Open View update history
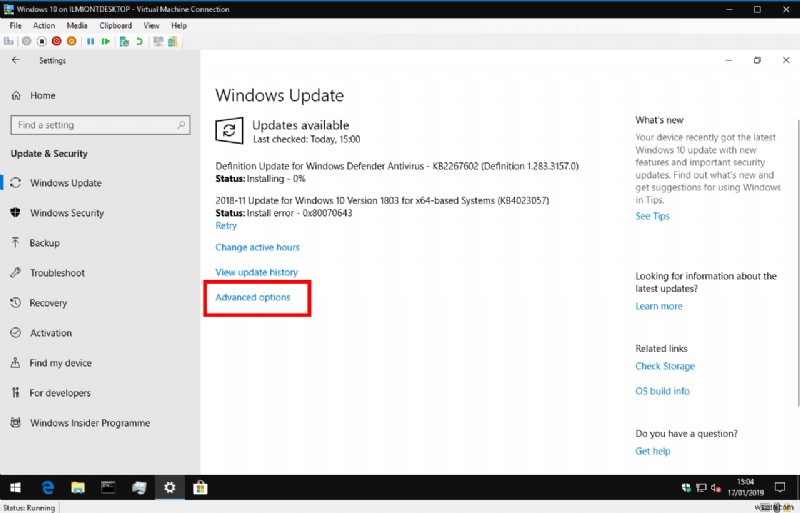Screen dimensions: 800x513 point(256,273)
